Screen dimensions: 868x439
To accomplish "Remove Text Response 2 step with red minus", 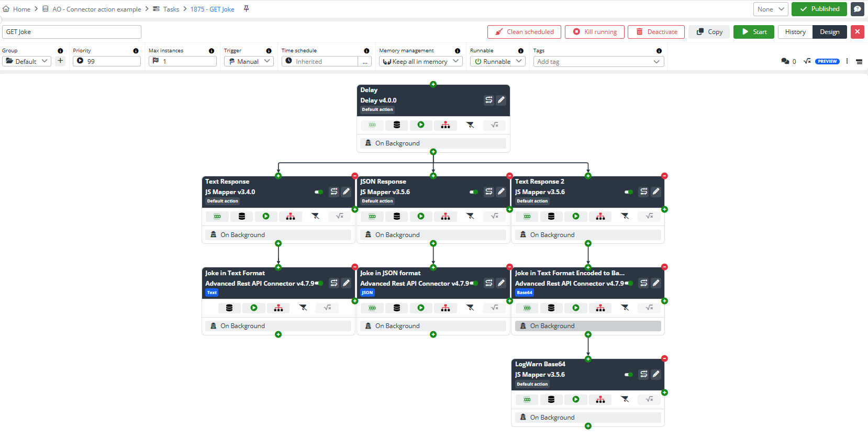I will [664, 176].
